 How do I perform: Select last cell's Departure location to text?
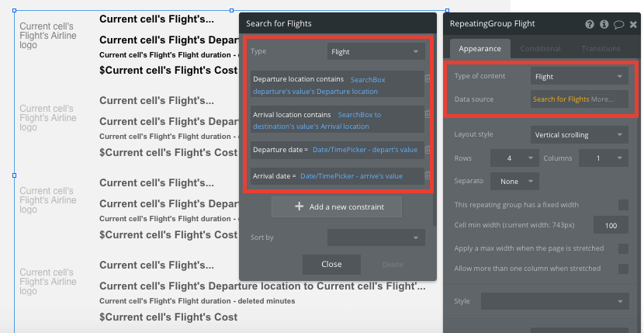point(262,286)
